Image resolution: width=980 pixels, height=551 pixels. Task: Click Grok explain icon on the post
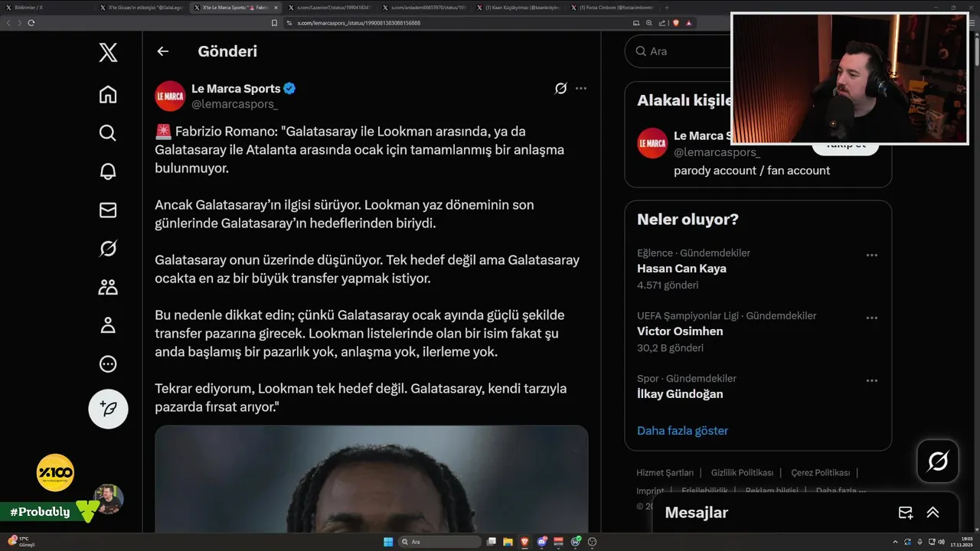click(560, 88)
